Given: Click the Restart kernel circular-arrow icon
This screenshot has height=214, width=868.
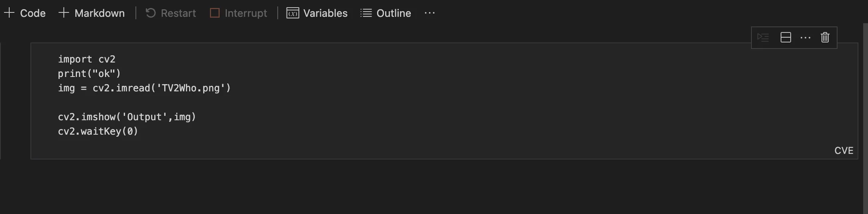Looking at the screenshot, I should click(x=151, y=13).
